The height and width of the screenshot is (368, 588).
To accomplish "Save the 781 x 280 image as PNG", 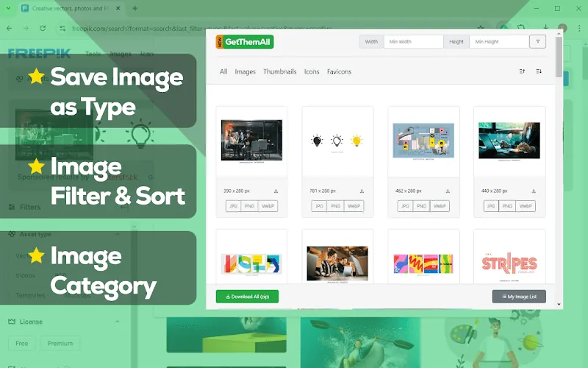I will [x=335, y=206].
